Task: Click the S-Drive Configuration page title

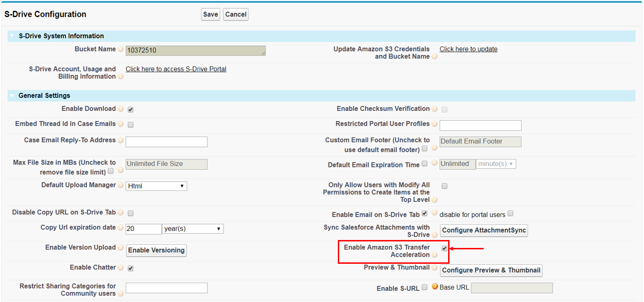Action: click(46, 14)
